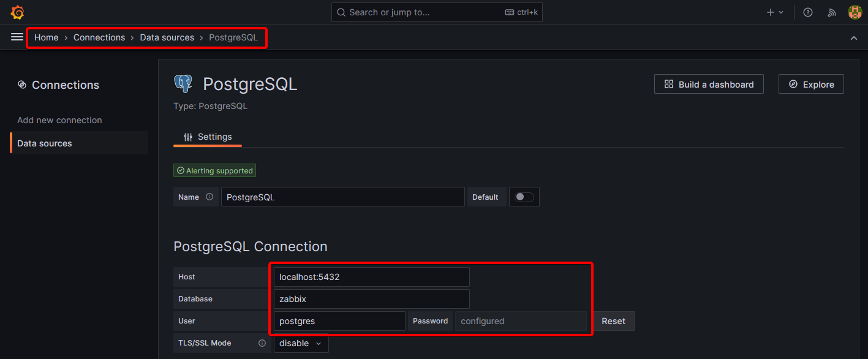
Task: Click the Build a dashboard button
Action: [708, 84]
